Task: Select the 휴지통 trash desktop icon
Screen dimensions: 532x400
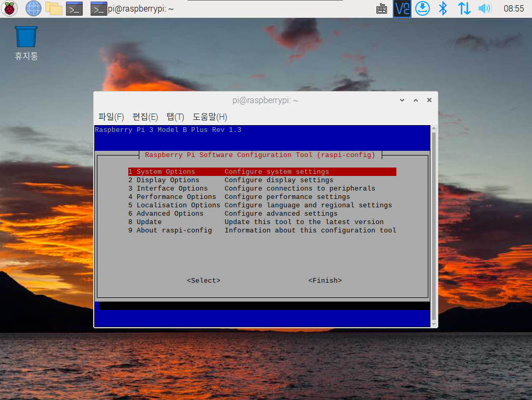Action: click(26, 43)
